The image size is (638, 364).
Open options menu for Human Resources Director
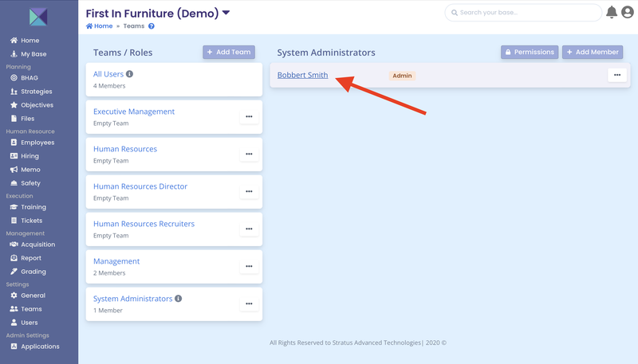[249, 191]
